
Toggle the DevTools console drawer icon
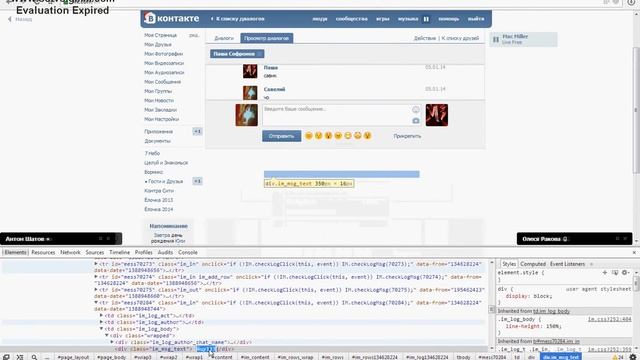click(x=20, y=357)
